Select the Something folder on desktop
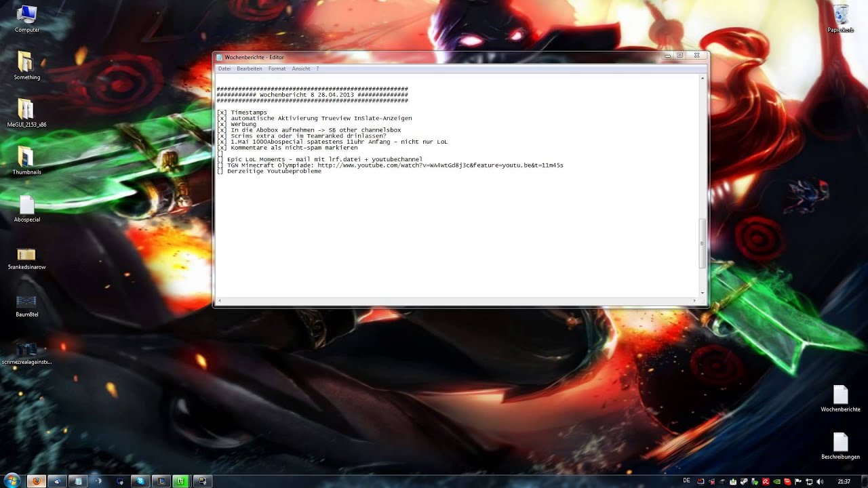Screen dimensions: 868x488 click(26, 66)
